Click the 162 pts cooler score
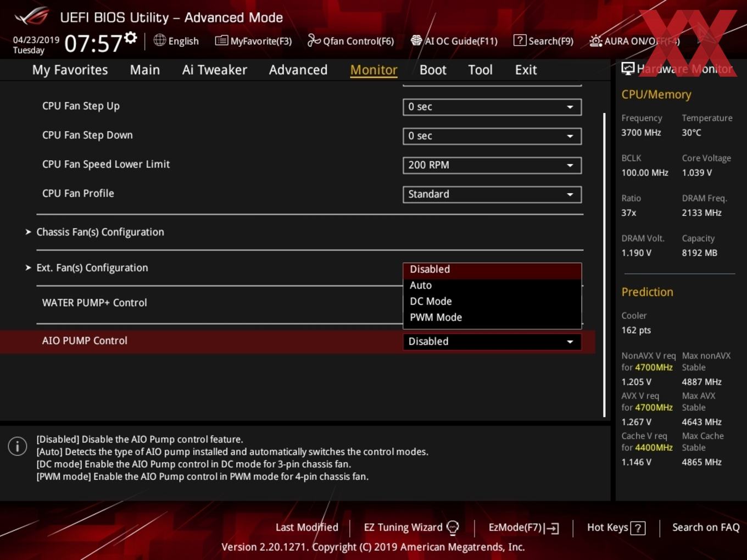This screenshot has width=747, height=560. pyautogui.click(x=636, y=330)
